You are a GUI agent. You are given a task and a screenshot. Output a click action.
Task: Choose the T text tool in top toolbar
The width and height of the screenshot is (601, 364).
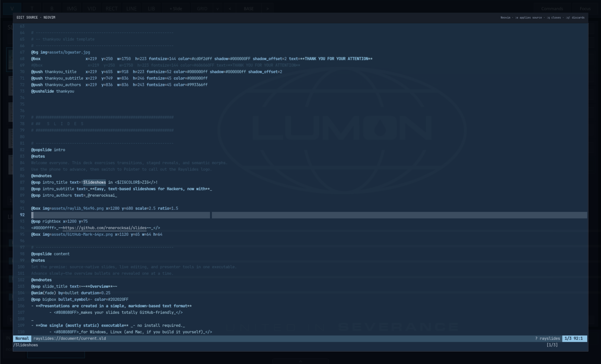pos(32,9)
